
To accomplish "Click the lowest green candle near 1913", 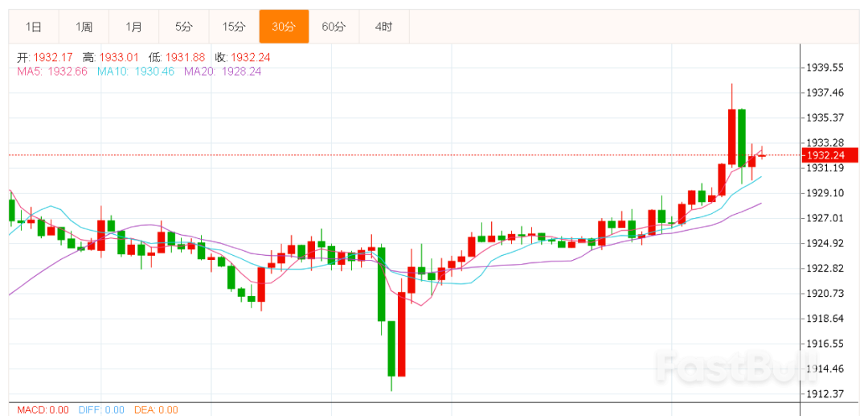I will (391, 349).
